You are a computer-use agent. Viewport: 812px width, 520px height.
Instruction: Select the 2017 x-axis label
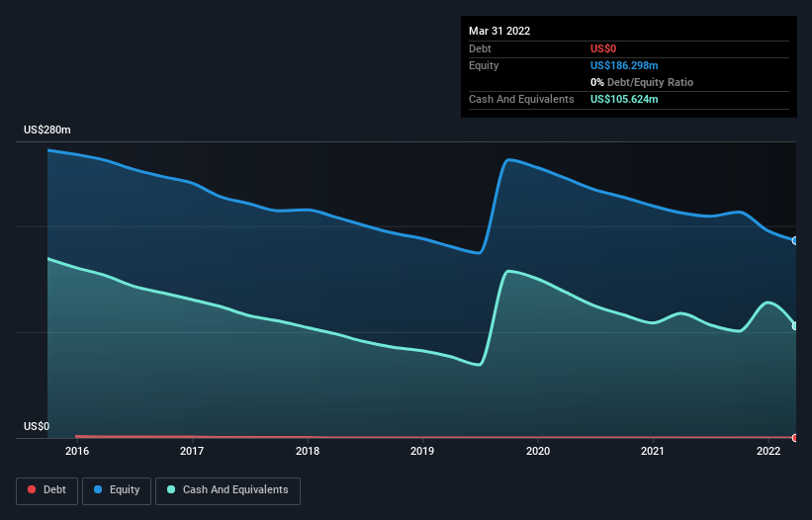click(192, 451)
